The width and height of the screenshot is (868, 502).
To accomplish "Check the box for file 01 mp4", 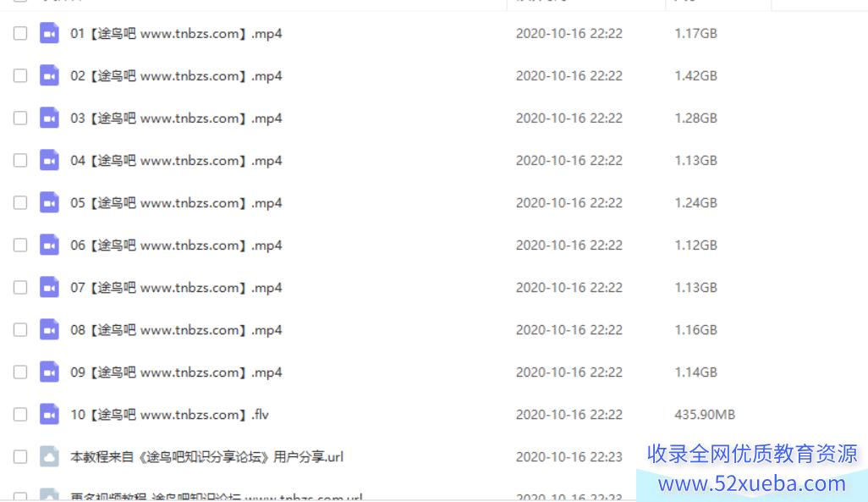I will tap(20, 33).
